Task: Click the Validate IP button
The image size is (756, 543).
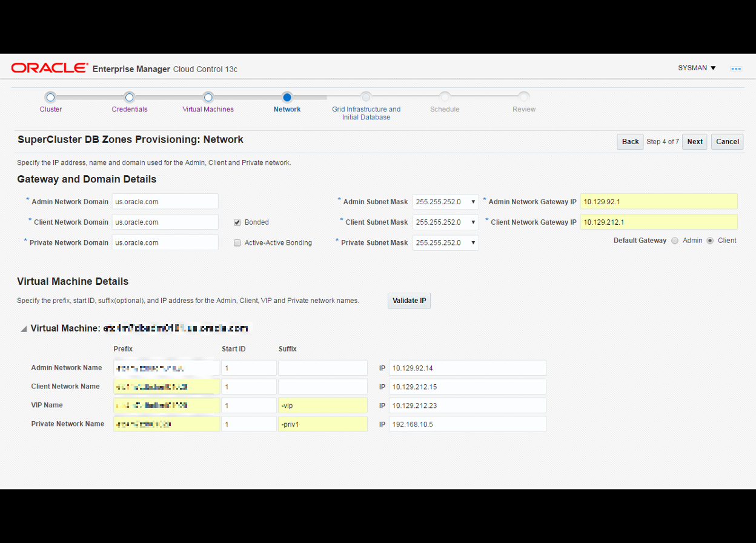Action: coord(409,301)
